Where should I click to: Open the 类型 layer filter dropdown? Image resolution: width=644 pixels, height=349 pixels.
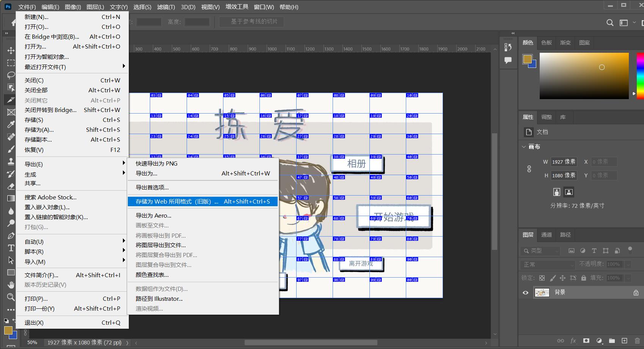[x=540, y=251]
